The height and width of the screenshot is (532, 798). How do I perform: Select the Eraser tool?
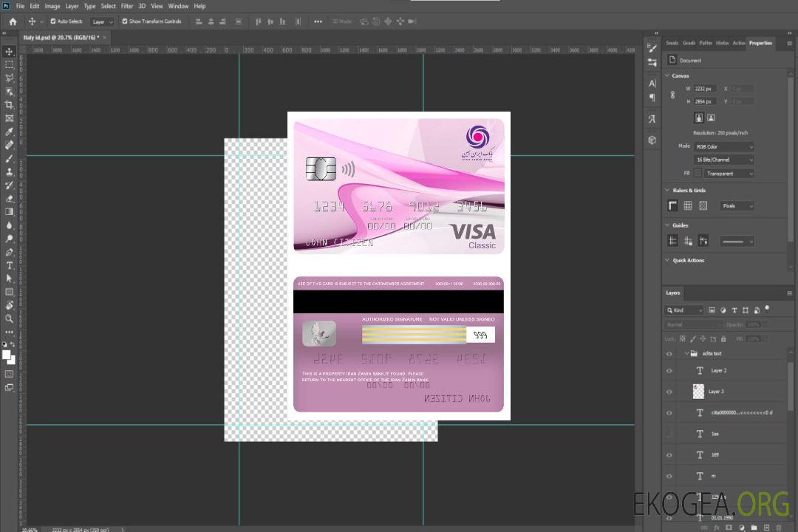pos(9,199)
